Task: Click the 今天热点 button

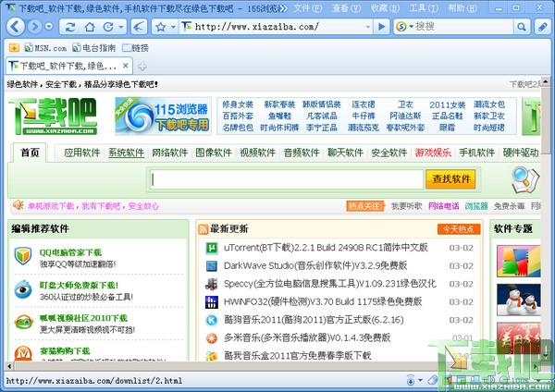Action: coord(459,229)
